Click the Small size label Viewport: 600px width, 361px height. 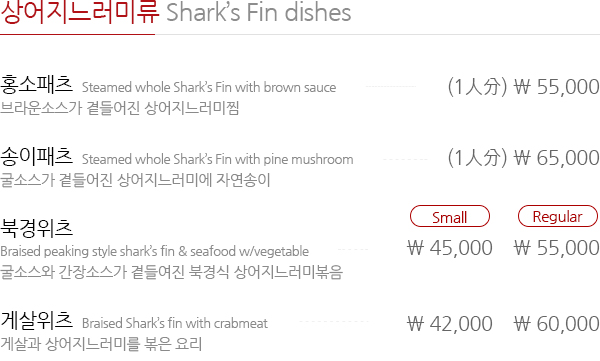coord(450,216)
